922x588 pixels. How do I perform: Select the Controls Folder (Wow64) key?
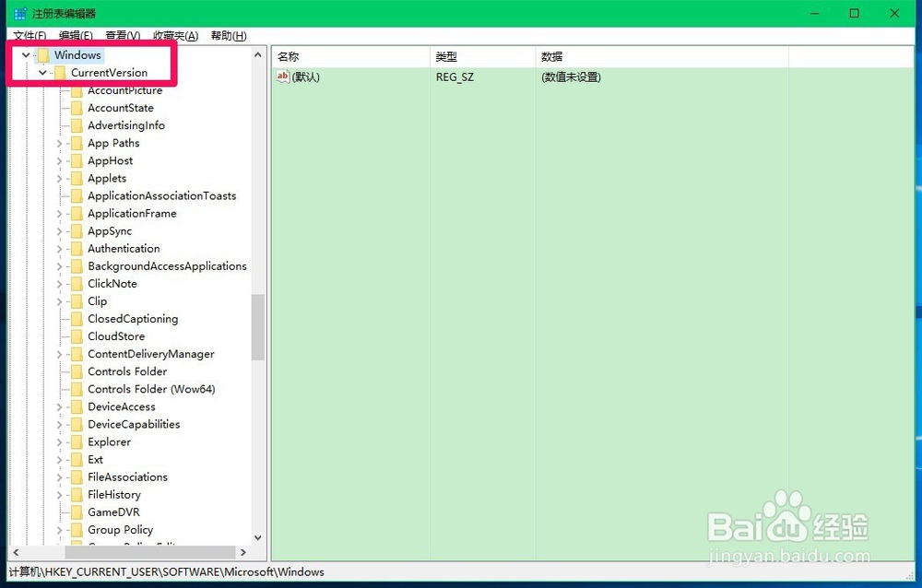151,389
